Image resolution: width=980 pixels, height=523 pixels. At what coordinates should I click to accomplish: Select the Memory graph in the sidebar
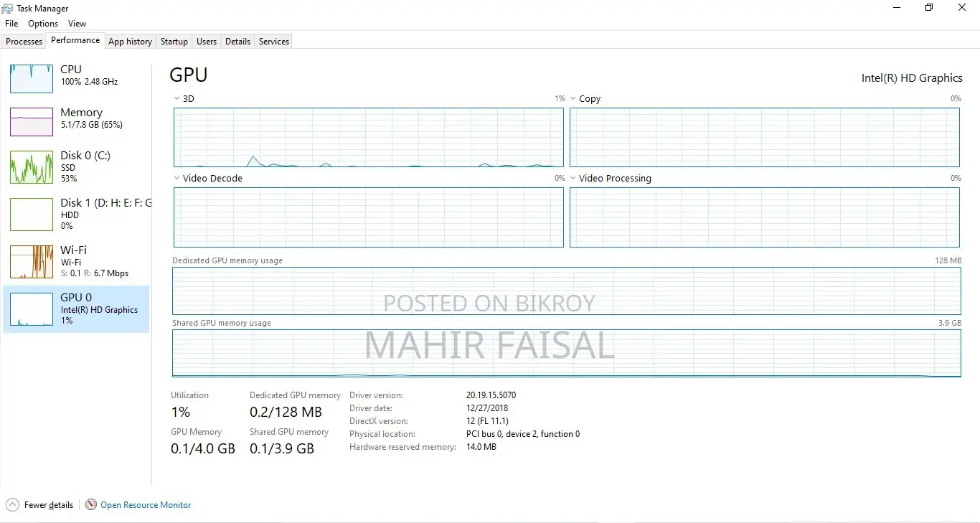pos(32,122)
